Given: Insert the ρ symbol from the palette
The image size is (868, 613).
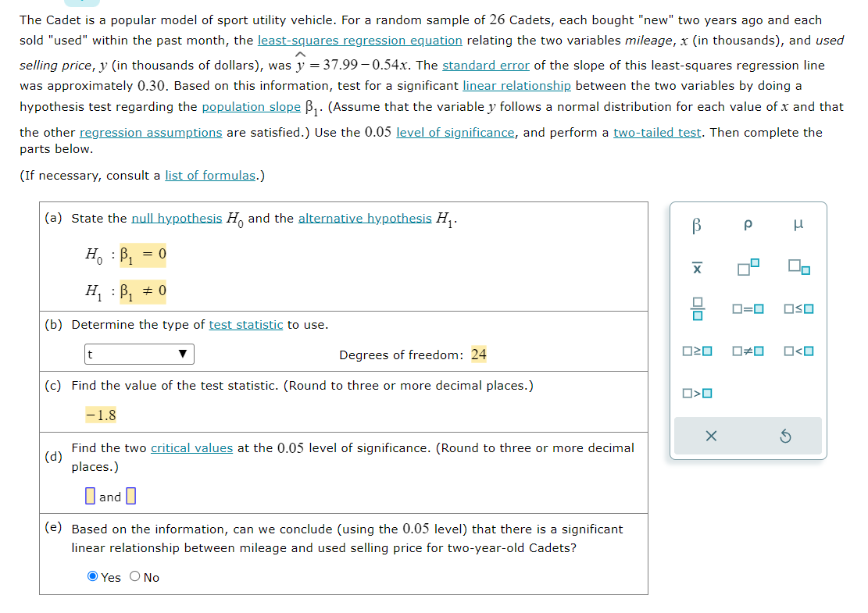Looking at the screenshot, I should [x=748, y=225].
